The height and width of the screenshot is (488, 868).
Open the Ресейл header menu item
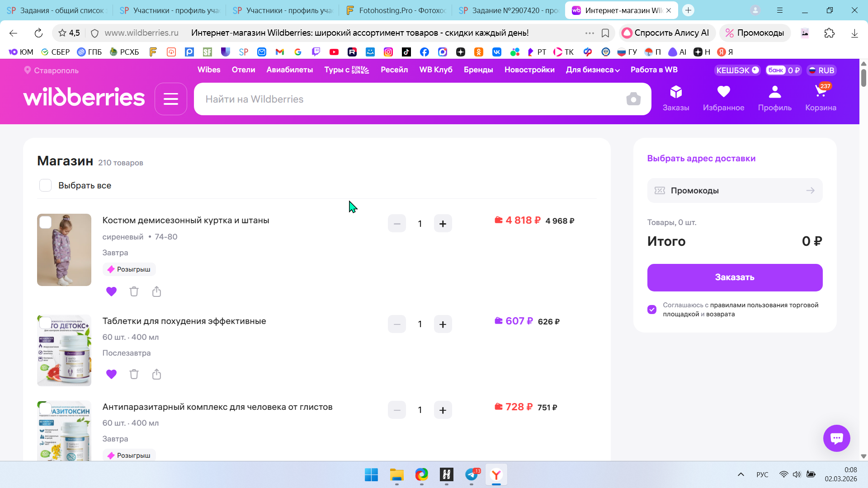(394, 70)
